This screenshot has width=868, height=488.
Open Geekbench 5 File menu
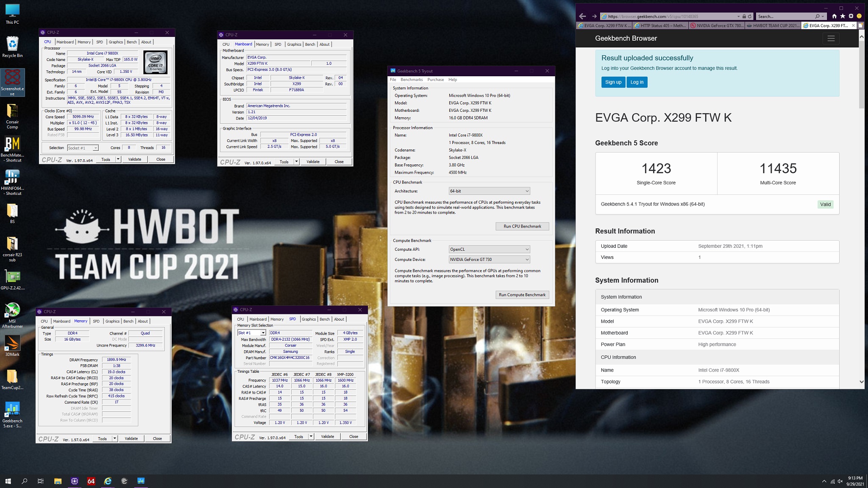pyautogui.click(x=393, y=80)
